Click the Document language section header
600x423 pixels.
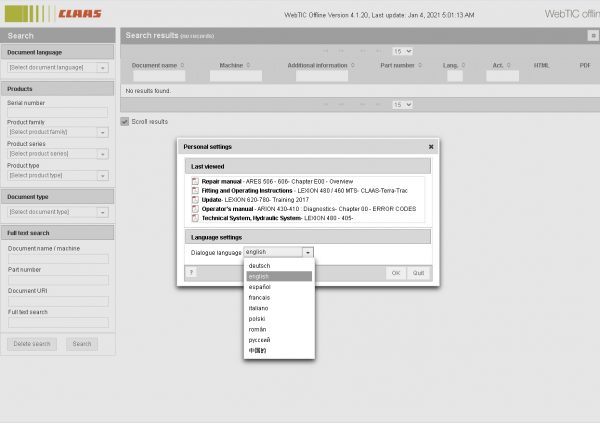coord(57,52)
